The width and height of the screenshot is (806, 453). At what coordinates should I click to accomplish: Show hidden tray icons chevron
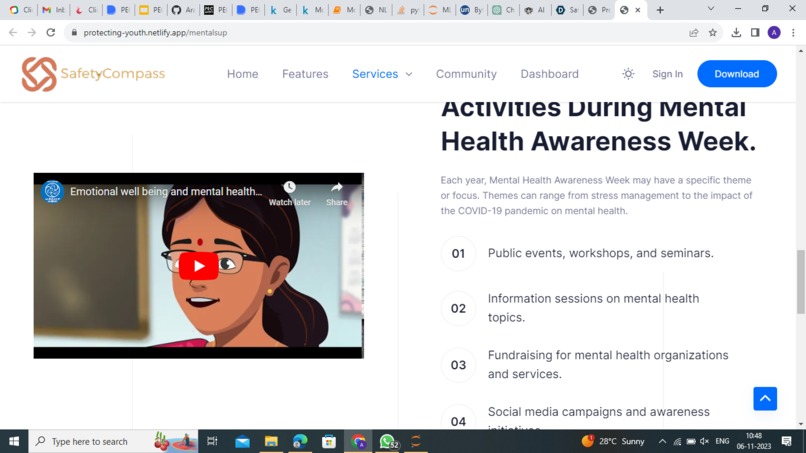tap(662, 441)
